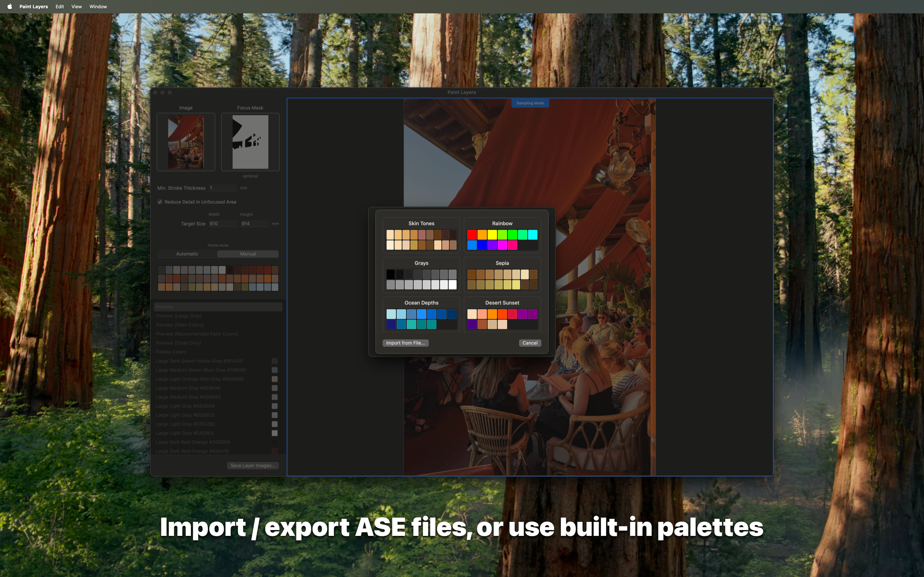
Task: Choose the Rainbow palette
Action: point(502,235)
